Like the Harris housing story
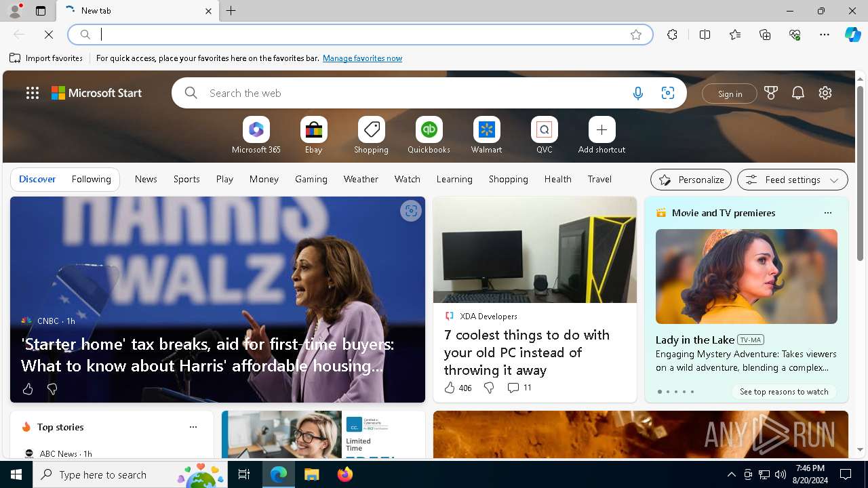This screenshot has width=868, height=488. pyautogui.click(x=28, y=389)
